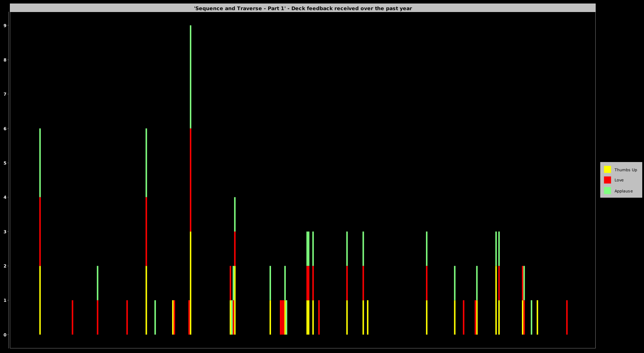The image size is (644, 353).
Task: Click y-axis label 3
Action: (5, 232)
